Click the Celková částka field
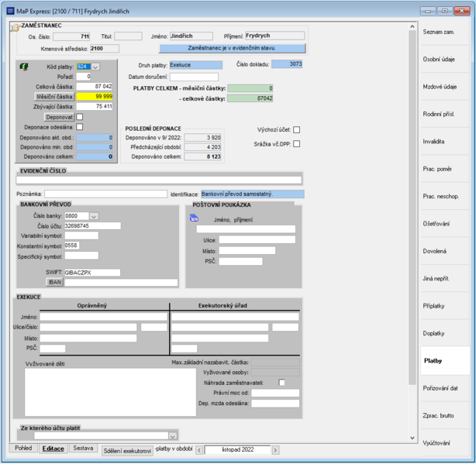The width and height of the screenshot is (476, 464). point(95,87)
